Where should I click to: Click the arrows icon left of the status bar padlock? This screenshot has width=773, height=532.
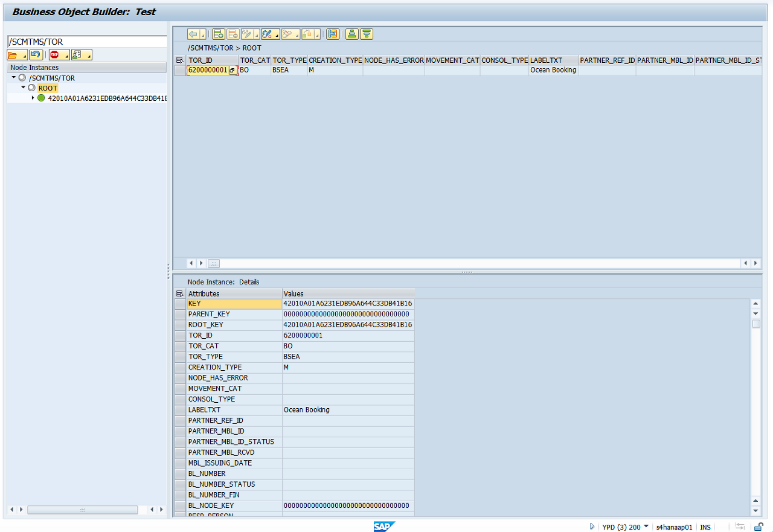click(740, 527)
